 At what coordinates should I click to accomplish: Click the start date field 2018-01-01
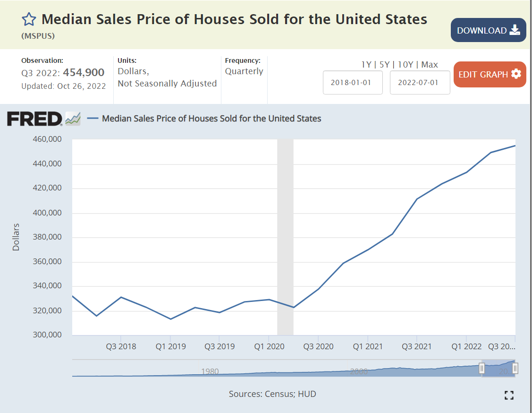pyautogui.click(x=352, y=82)
